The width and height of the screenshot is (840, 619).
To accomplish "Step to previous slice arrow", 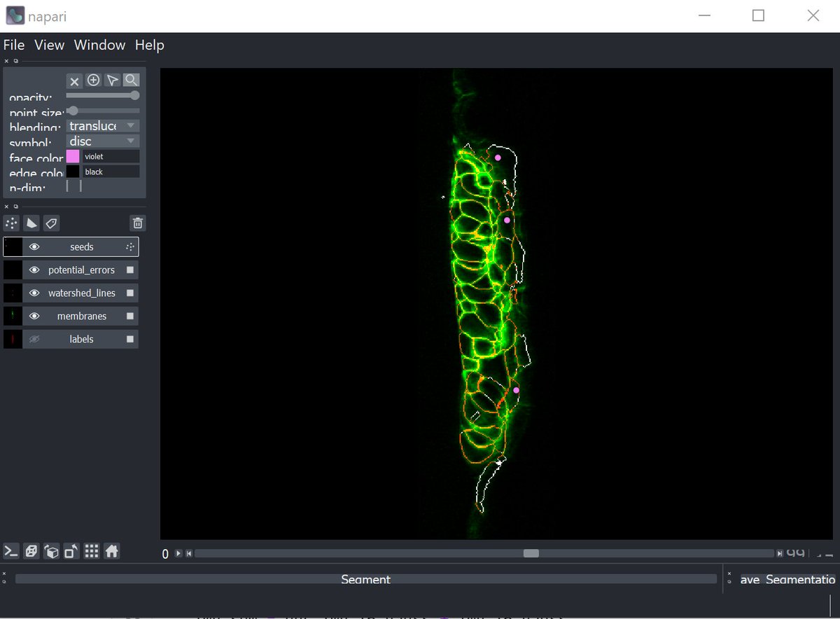I will [189, 553].
